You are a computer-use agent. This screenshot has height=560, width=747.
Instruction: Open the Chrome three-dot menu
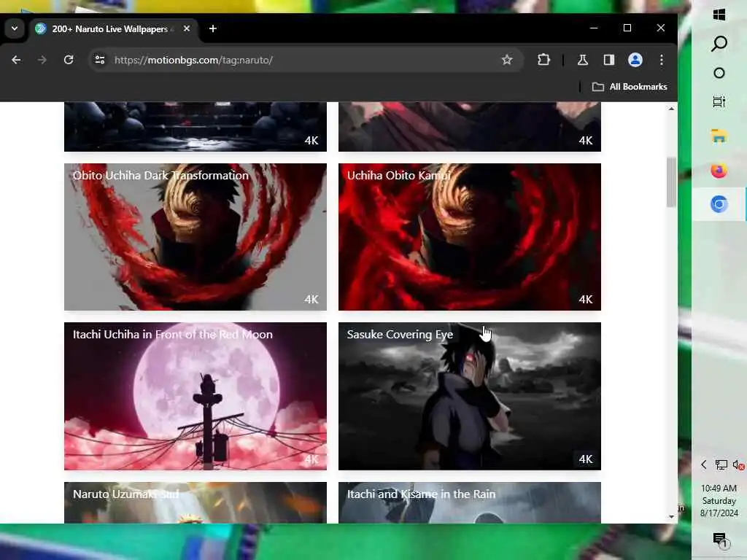point(661,60)
